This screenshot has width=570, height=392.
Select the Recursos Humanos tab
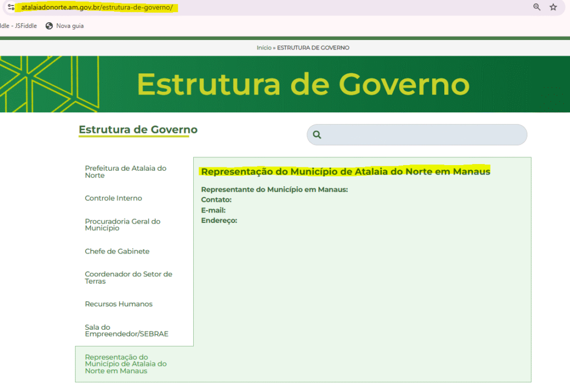point(119,304)
